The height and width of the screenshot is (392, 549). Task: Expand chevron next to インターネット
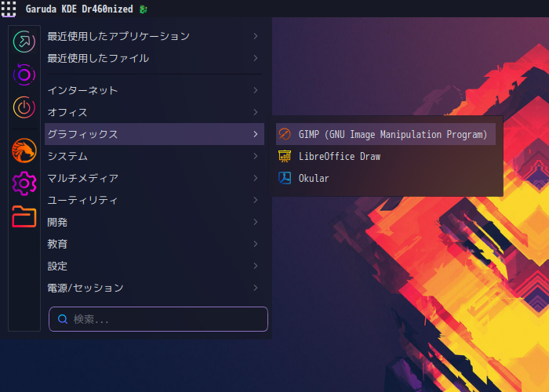pos(256,90)
